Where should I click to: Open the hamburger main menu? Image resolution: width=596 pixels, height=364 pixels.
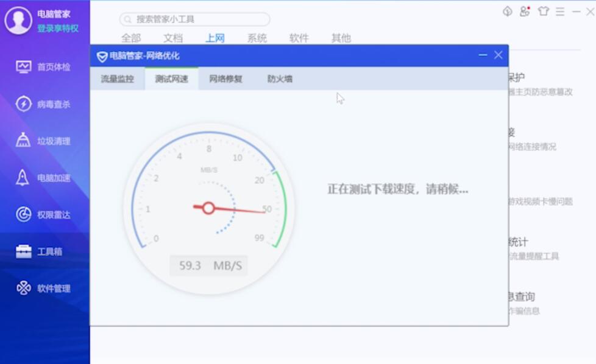click(560, 12)
